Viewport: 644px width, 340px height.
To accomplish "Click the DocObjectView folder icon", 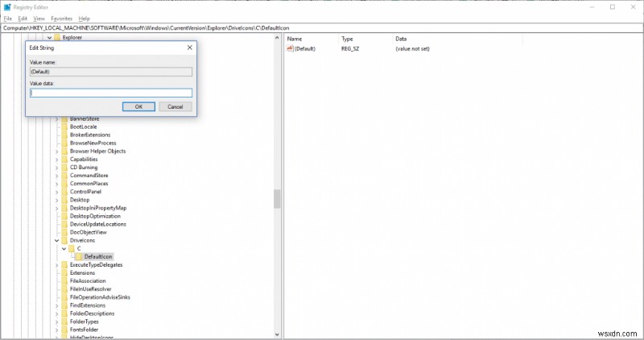I will [64, 232].
